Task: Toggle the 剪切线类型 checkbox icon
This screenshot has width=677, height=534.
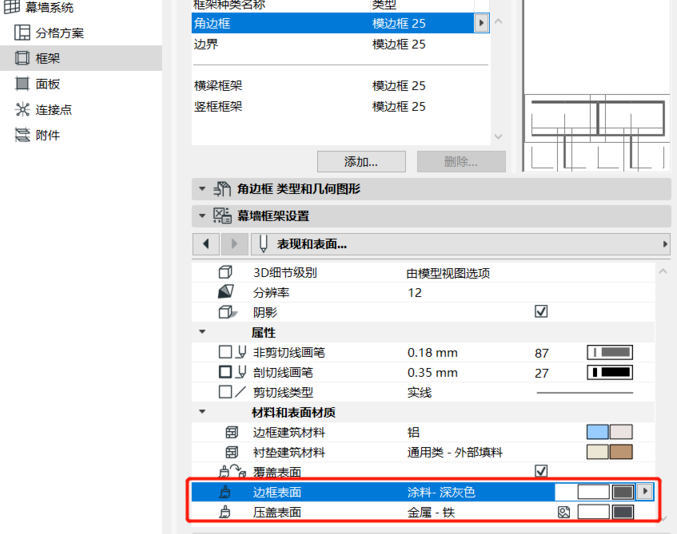Action: 225,392
